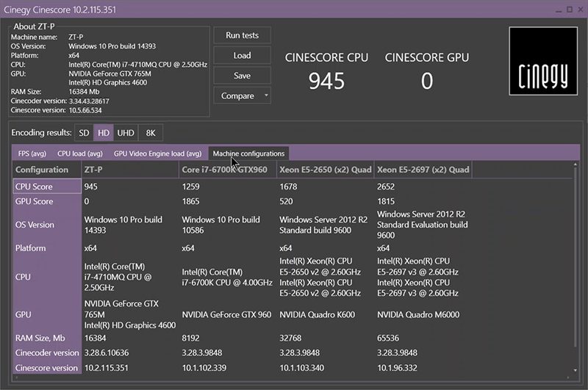Select the OS Version row label

coord(47,225)
